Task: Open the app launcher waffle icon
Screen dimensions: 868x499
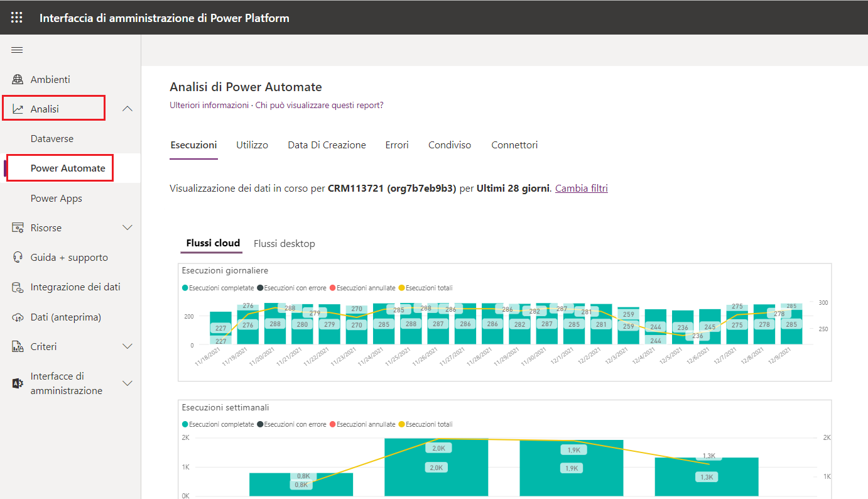Action: click(x=17, y=18)
